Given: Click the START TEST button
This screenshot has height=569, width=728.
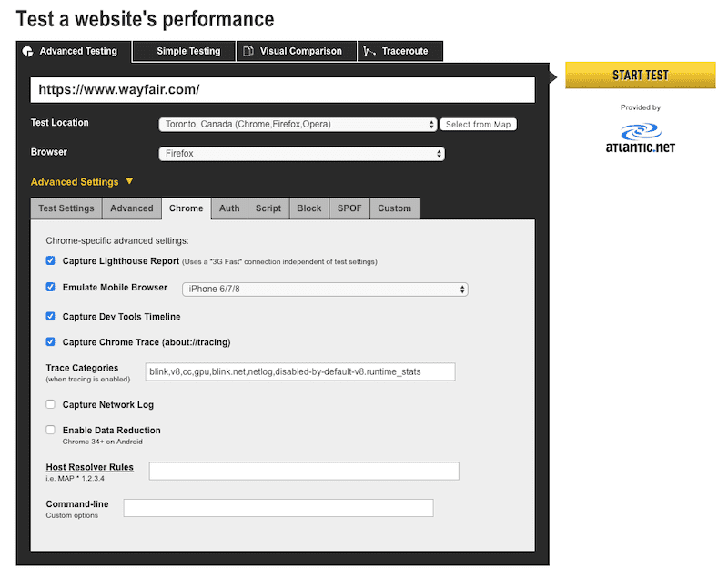Looking at the screenshot, I should pyautogui.click(x=641, y=76).
